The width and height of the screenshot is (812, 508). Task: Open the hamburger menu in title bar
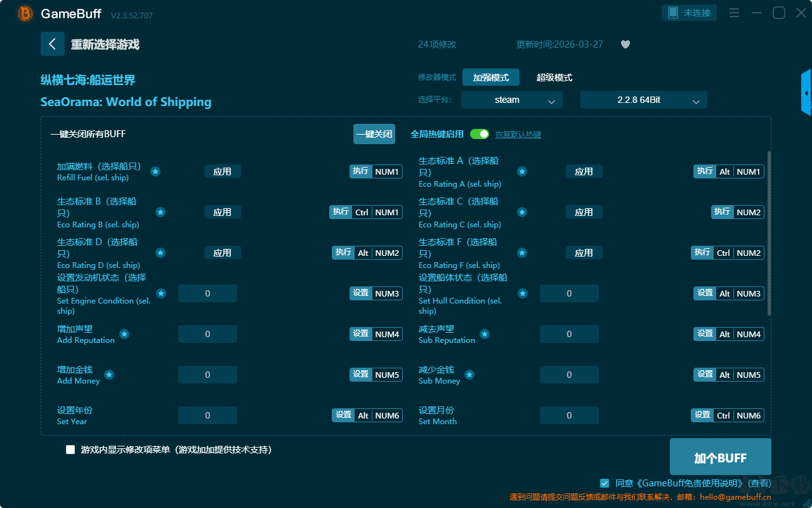tap(734, 13)
